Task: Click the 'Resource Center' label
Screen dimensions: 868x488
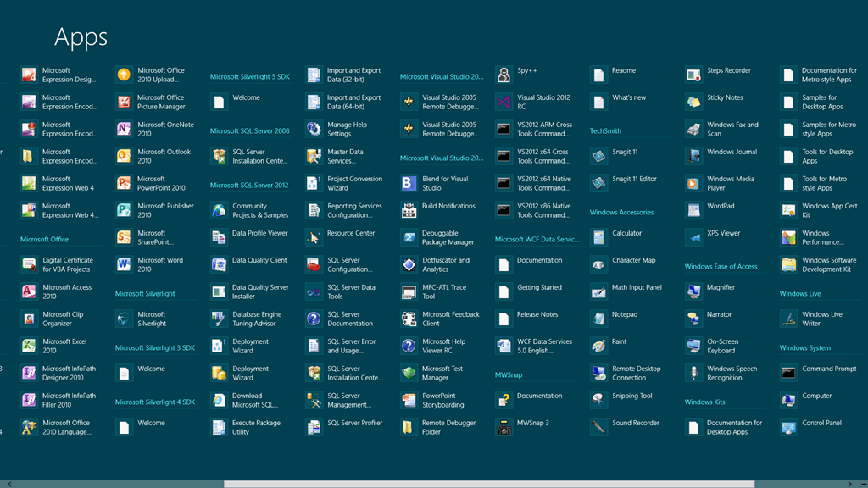Action: coord(350,233)
